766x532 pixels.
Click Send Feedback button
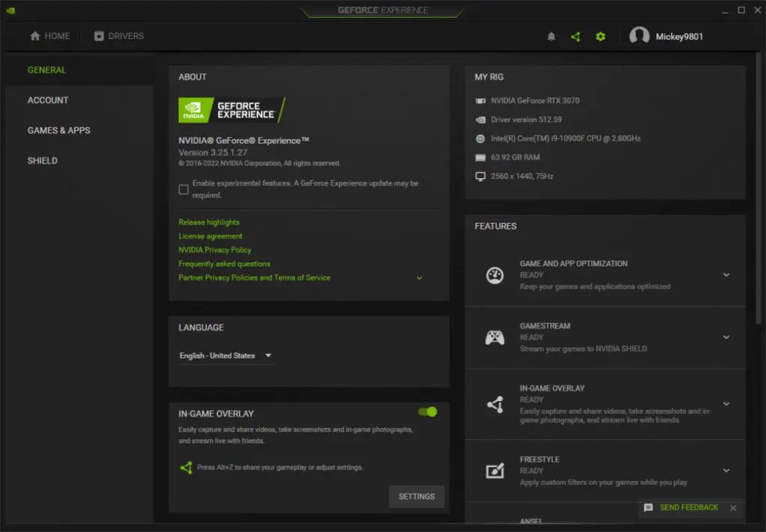(689, 507)
